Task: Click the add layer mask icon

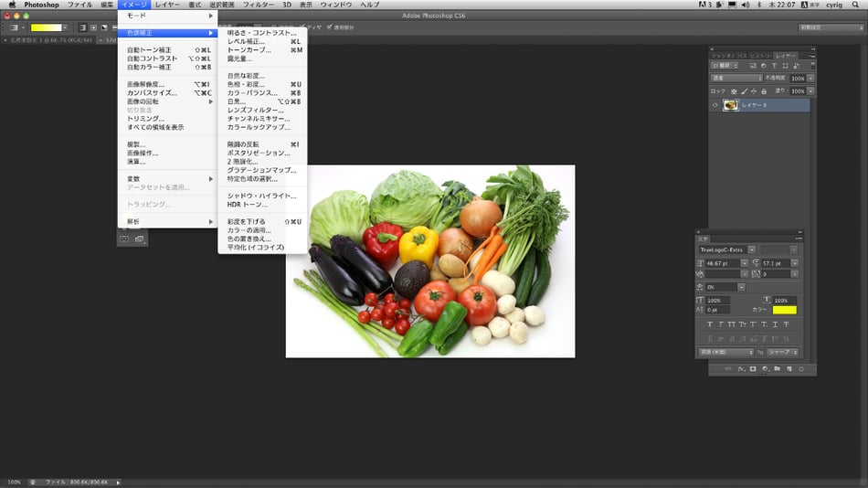Action: pos(753,369)
